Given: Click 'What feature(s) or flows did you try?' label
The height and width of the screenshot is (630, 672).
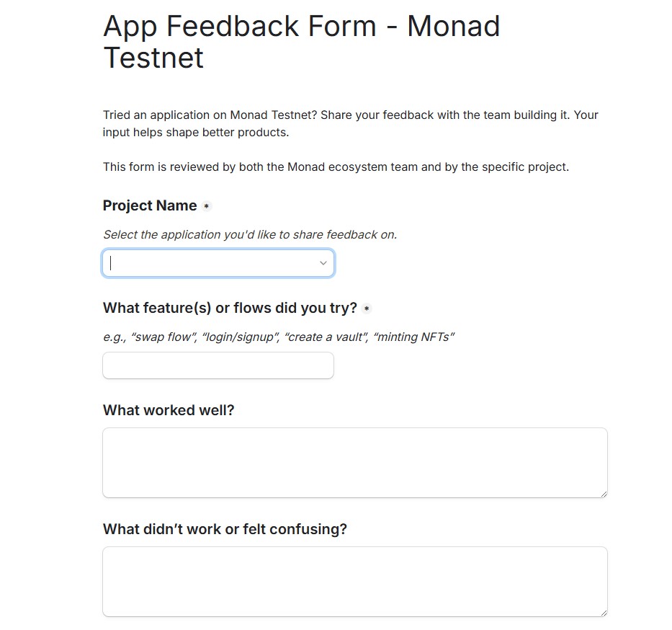Looking at the screenshot, I should pyautogui.click(x=230, y=308).
